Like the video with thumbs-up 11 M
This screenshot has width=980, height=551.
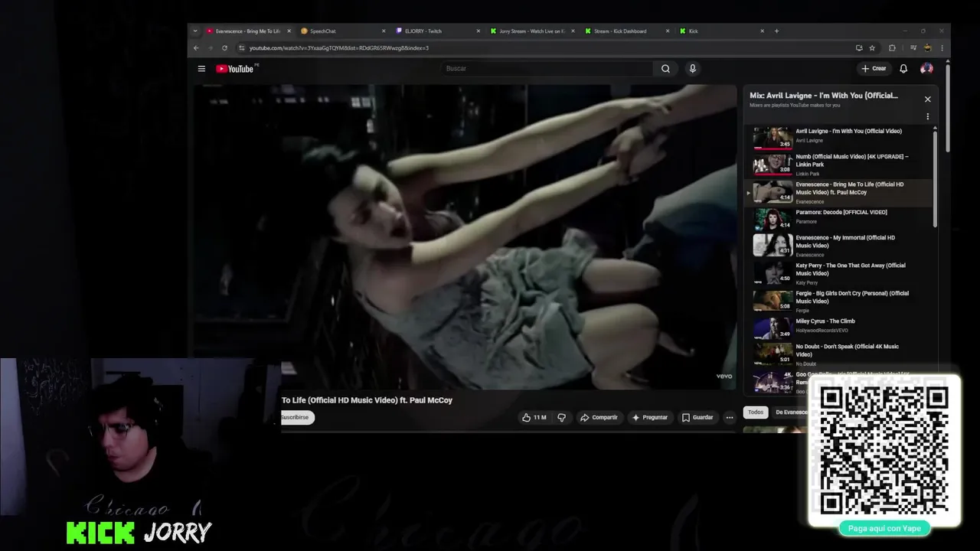[x=534, y=417]
